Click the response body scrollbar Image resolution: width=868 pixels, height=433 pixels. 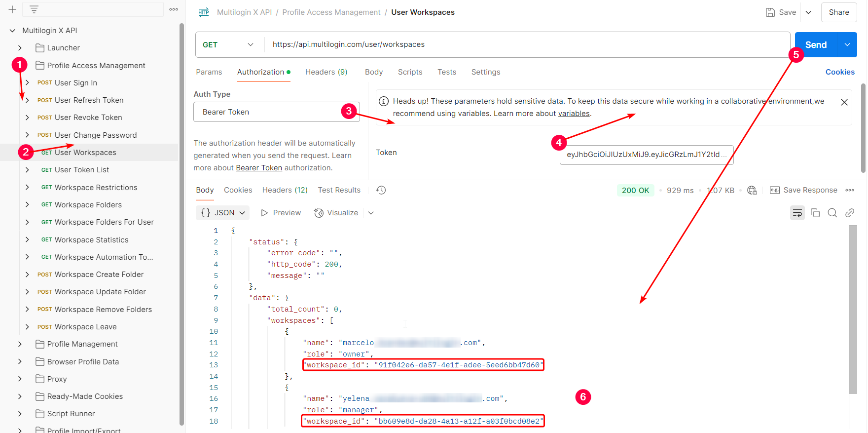pyautogui.click(x=853, y=310)
